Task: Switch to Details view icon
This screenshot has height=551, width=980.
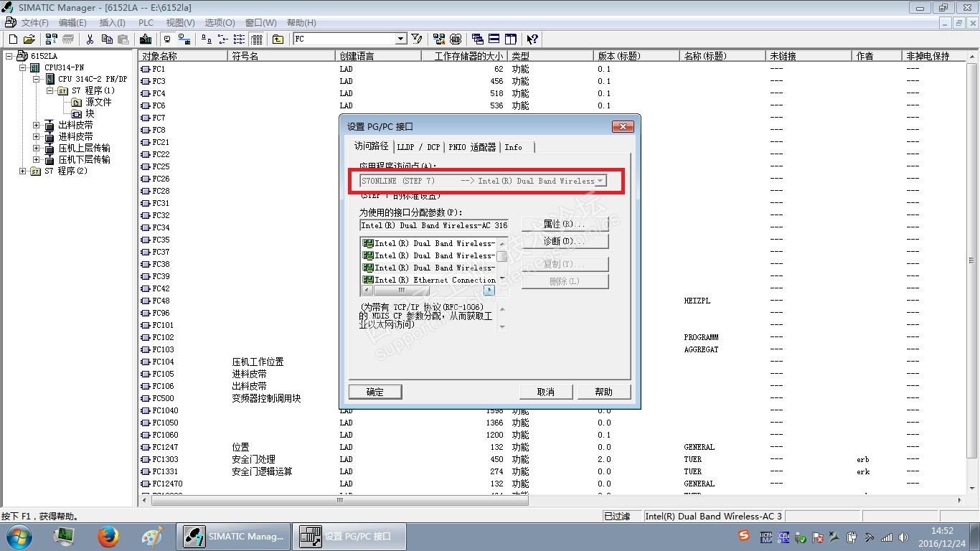Action: click(x=256, y=39)
